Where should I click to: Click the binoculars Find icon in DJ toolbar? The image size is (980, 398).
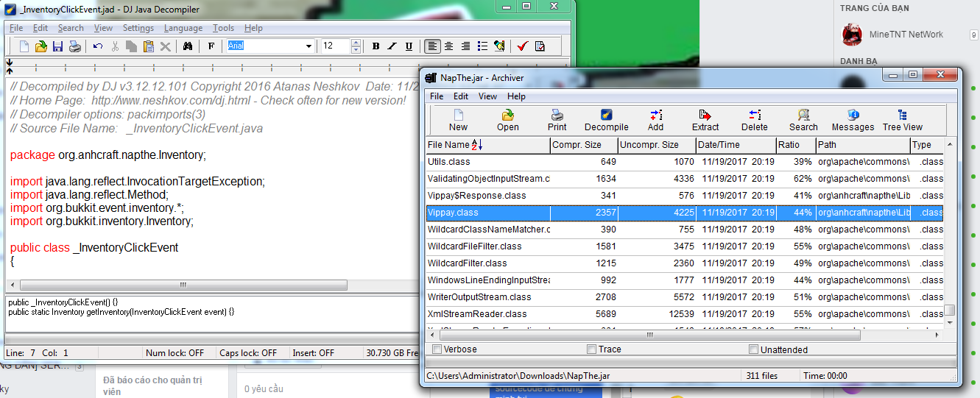(188, 46)
